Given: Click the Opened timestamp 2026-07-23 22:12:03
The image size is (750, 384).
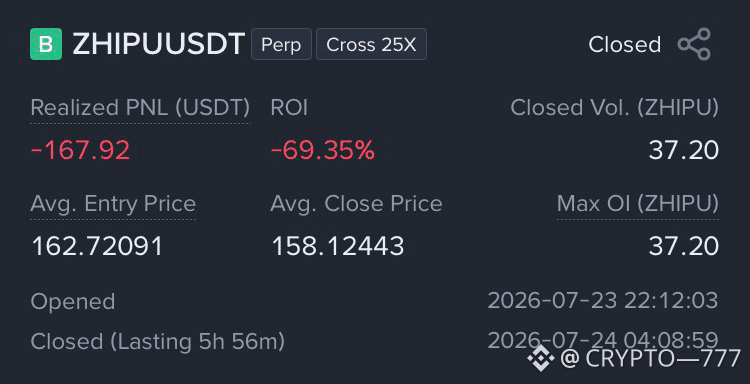Looking at the screenshot, I should tap(603, 301).
